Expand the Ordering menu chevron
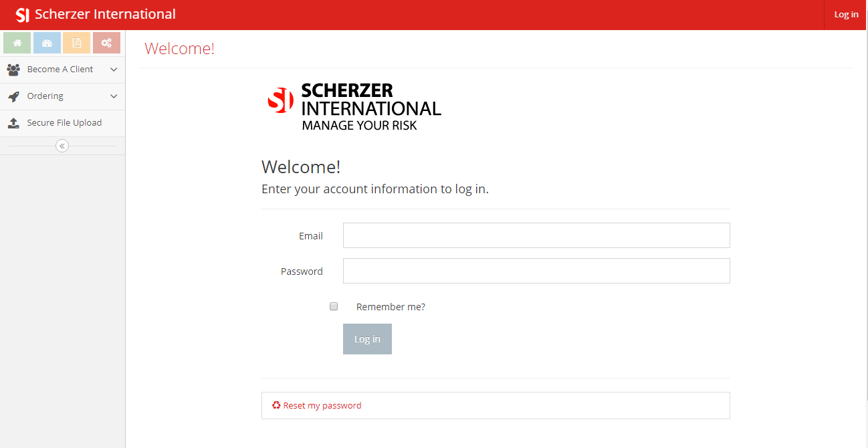868x448 pixels. (114, 96)
